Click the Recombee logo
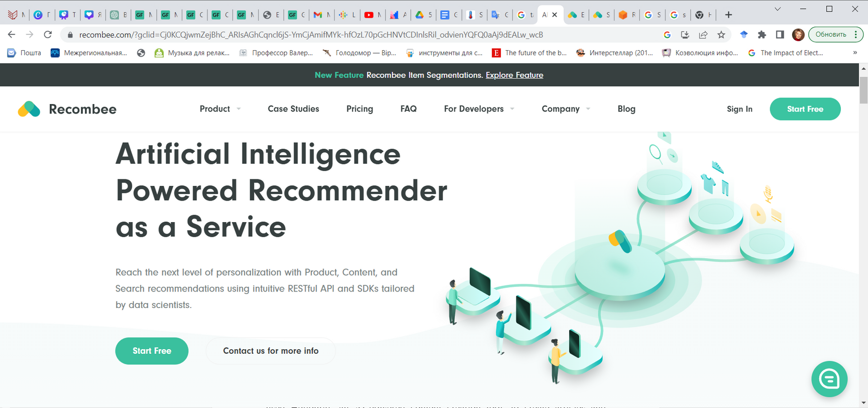Image resolution: width=868 pixels, height=408 pixels. tap(67, 109)
